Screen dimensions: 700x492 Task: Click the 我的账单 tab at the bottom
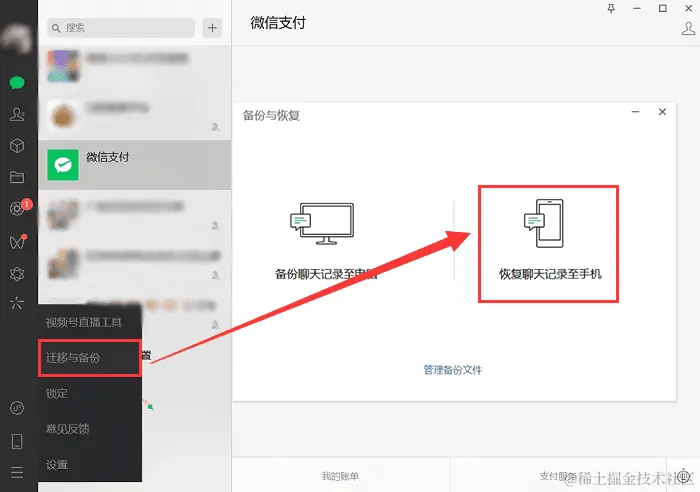coord(340,476)
